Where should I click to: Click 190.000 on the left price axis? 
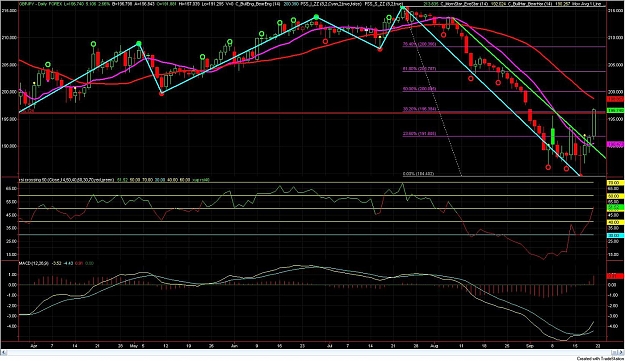(x=10, y=146)
